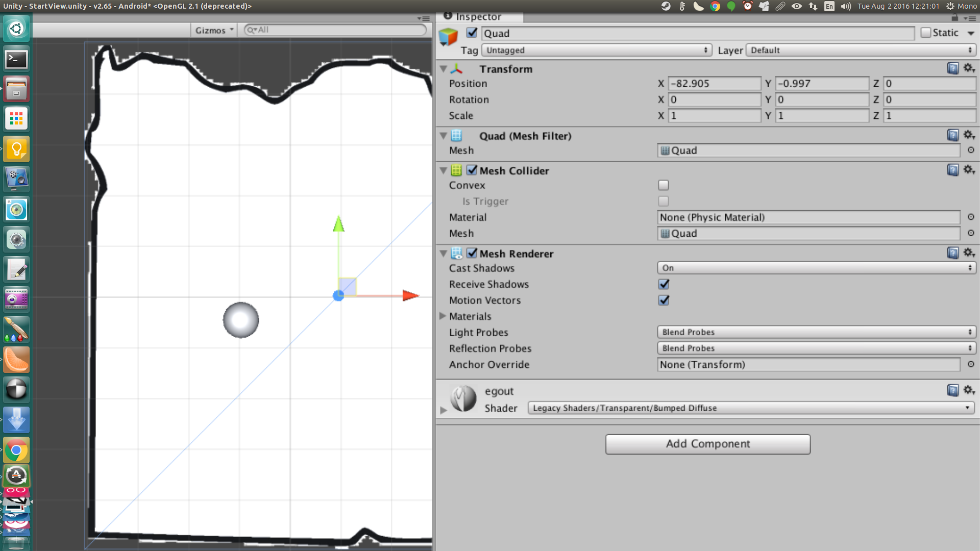
Task: Click the Transform component icon
Action: 456,69
